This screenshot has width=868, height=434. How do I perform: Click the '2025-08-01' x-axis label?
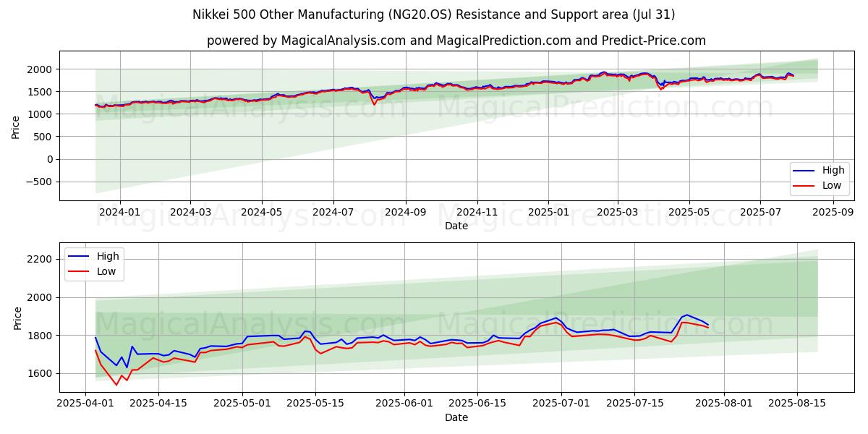(x=723, y=404)
